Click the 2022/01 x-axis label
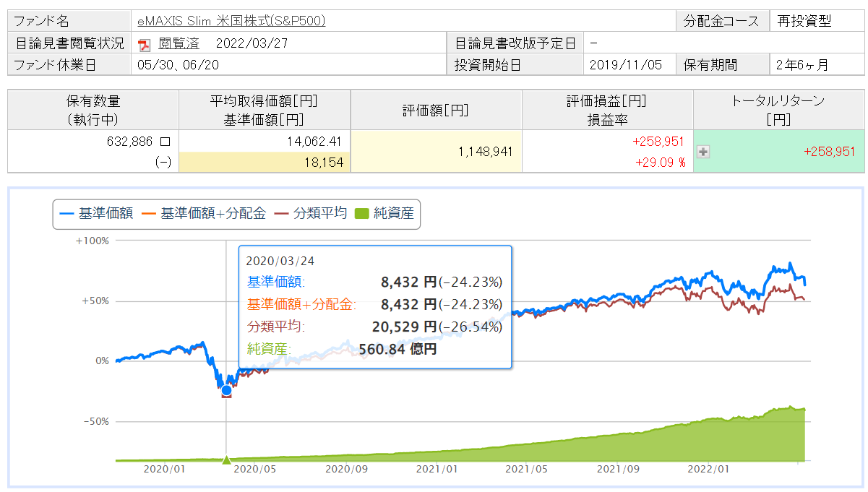Image resolution: width=868 pixels, height=492 pixels. click(x=708, y=469)
